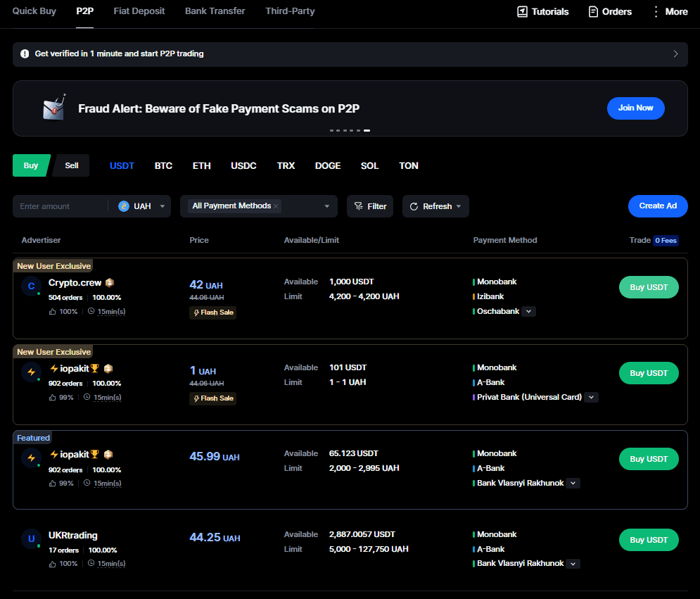Image resolution: width=700 pixels, height=599 pixels.
Task: Click the 0 Fees badge
Action: coord(666,240)
